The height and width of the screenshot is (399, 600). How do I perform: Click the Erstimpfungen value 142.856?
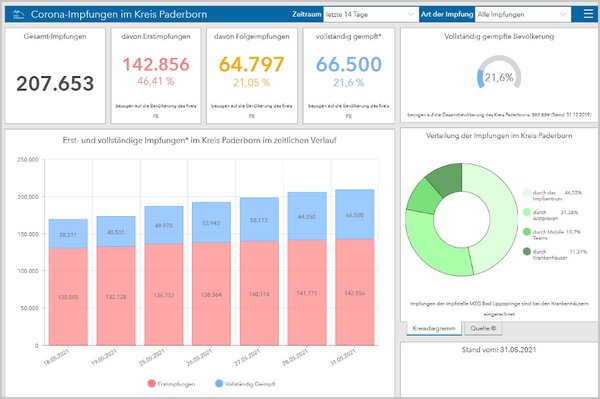[x=156, y=64]
